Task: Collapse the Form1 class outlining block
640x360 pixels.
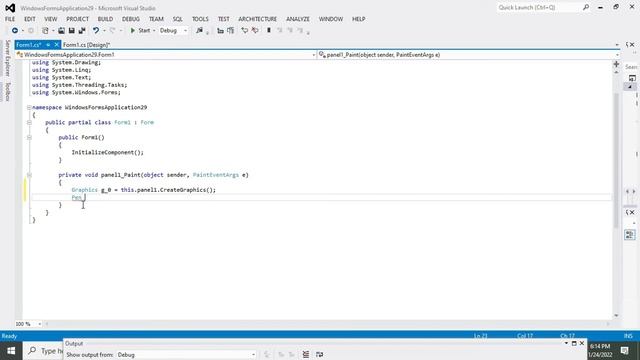Action: tap(29, 122)
